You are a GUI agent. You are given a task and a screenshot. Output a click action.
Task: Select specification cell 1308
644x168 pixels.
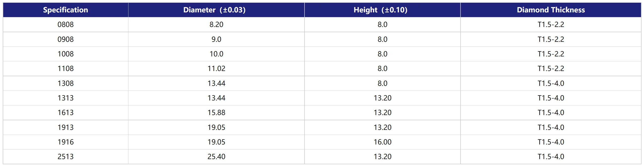click(65, 83)
